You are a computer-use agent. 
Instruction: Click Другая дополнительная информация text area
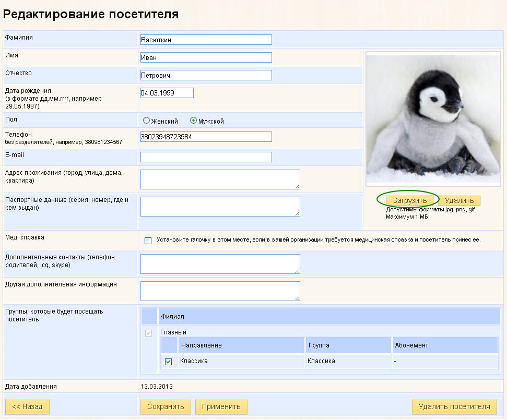tap(220, 291)
